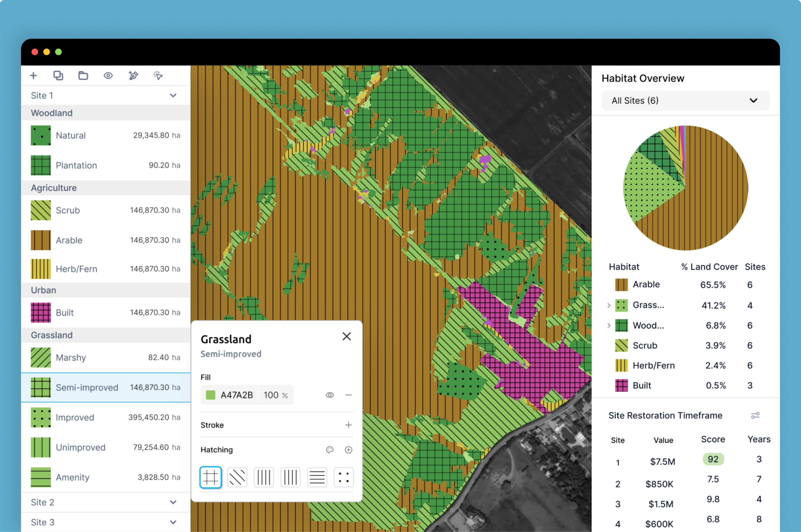801x532 pixels.
Task: Select the first vertical lines hatching pattern
Action: pos(264,477)
